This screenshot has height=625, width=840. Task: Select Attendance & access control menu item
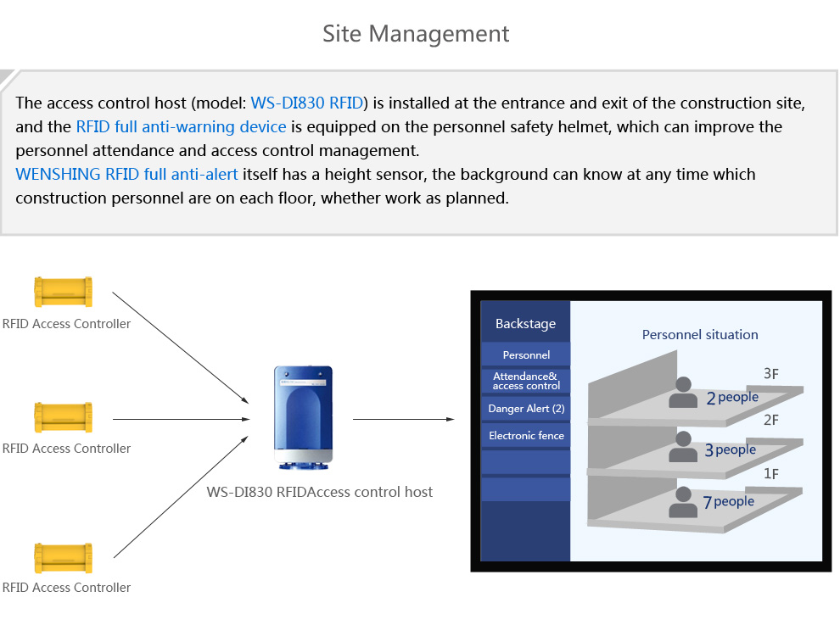point(526,381)
